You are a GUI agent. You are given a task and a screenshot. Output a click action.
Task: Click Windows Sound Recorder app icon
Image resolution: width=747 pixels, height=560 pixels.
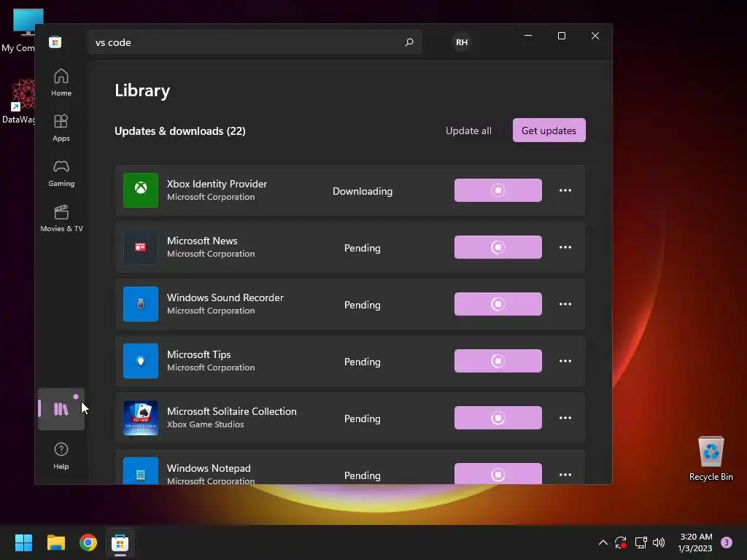coord(141,304)
